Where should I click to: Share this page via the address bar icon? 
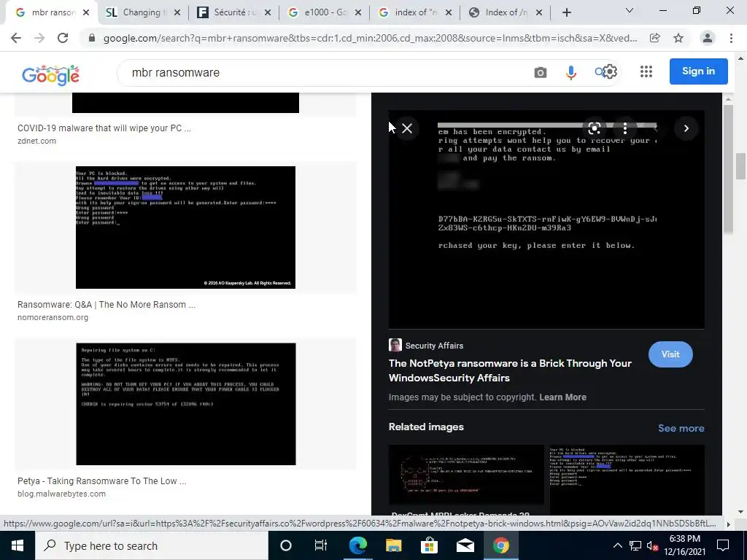[x=655, y=38]
